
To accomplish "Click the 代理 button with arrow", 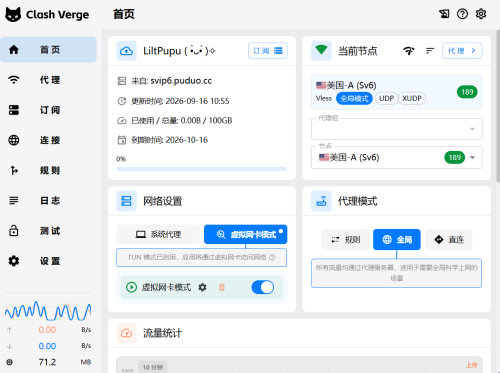I will (462, 51).
